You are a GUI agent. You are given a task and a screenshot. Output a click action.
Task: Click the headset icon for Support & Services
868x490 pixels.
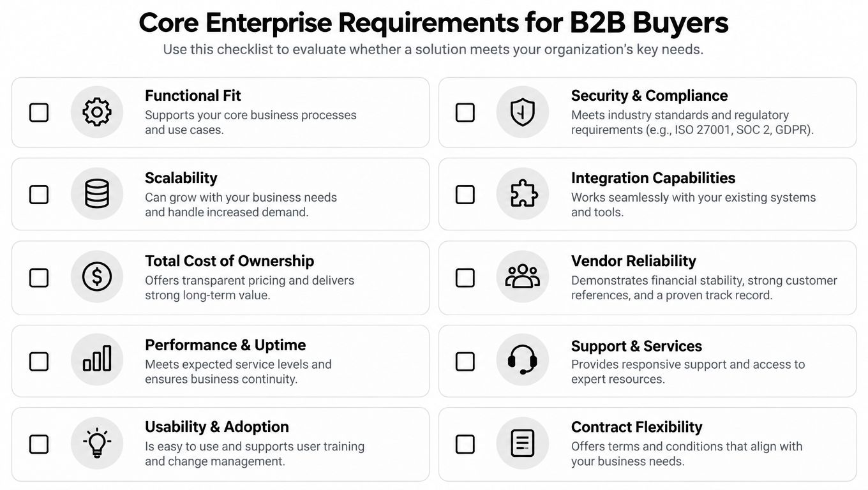[x=523, y=359]
